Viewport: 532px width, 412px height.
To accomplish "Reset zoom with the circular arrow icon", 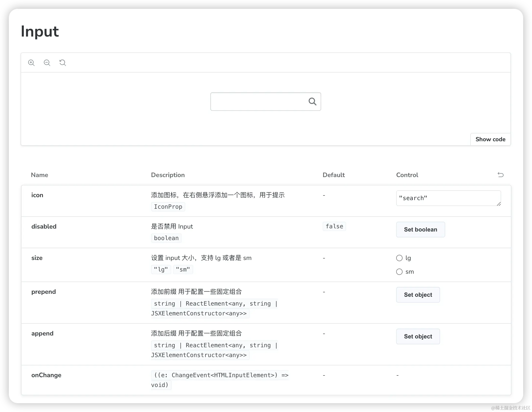I will [x=63, y=63].
